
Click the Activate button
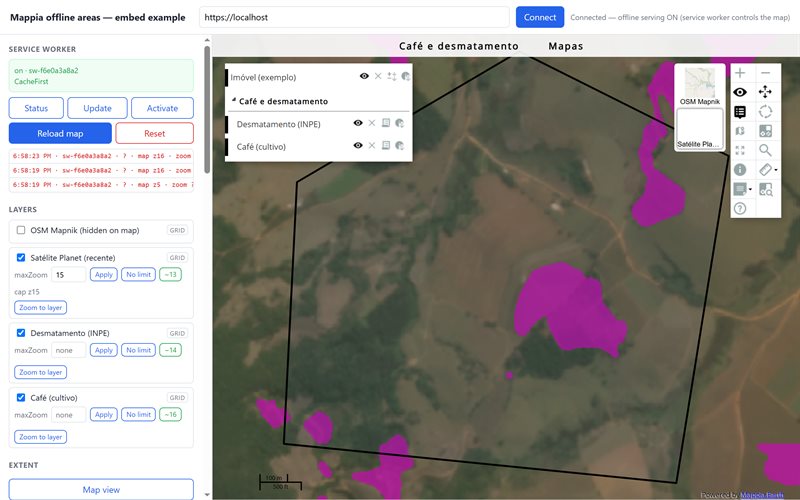click(162, 108)
